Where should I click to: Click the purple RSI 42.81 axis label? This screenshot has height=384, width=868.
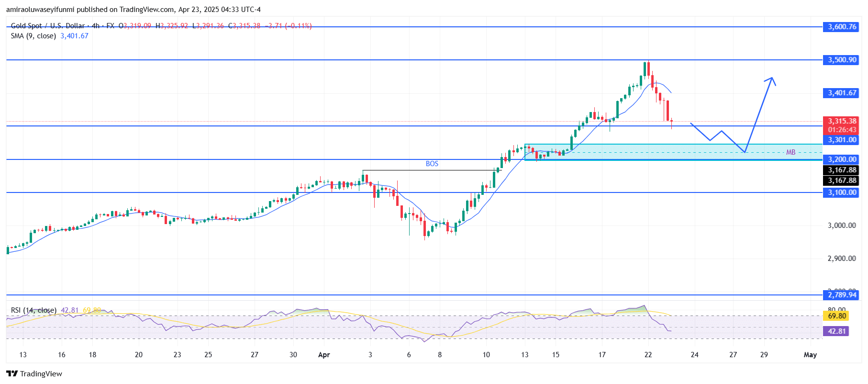point(836,331)
